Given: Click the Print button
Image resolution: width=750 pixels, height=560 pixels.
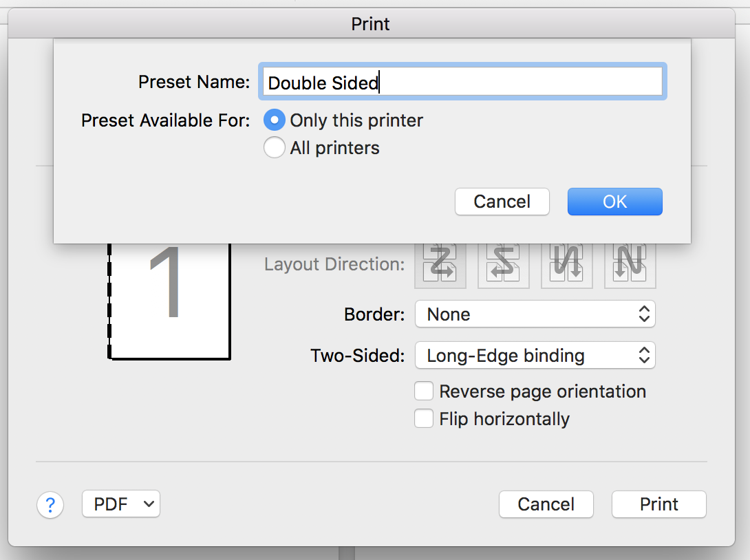Looking at the screenshot, I should tap(658, 504).
